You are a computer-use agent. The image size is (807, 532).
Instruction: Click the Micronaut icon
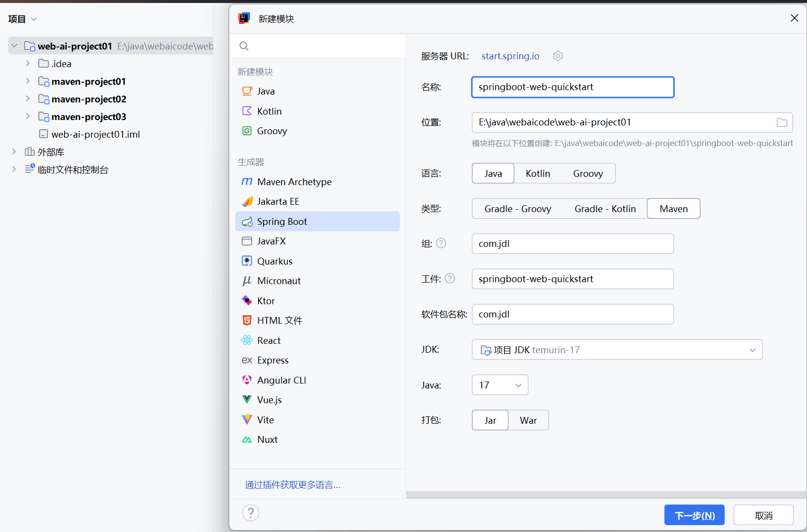247,281
